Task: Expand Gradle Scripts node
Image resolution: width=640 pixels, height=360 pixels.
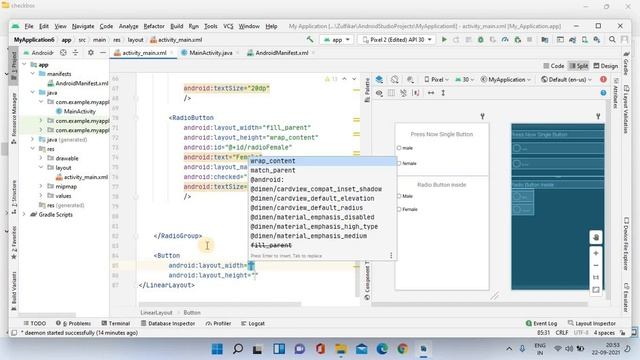Action: point(24,215)
